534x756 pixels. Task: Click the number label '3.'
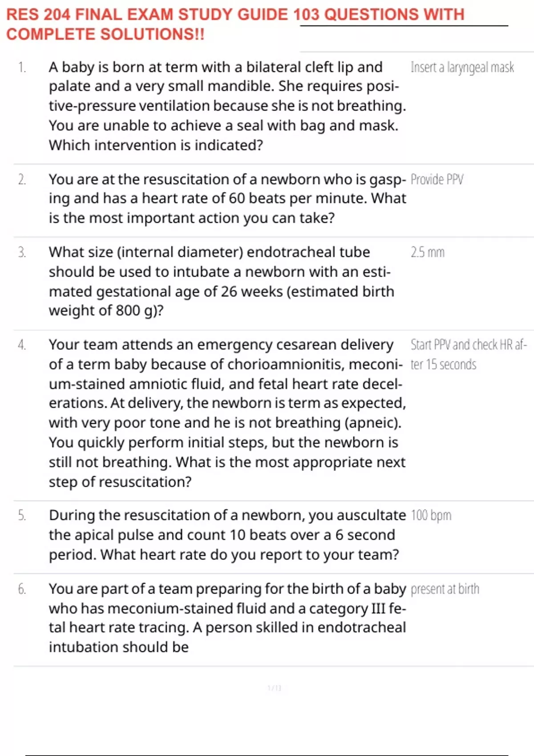tap(22, 252)
